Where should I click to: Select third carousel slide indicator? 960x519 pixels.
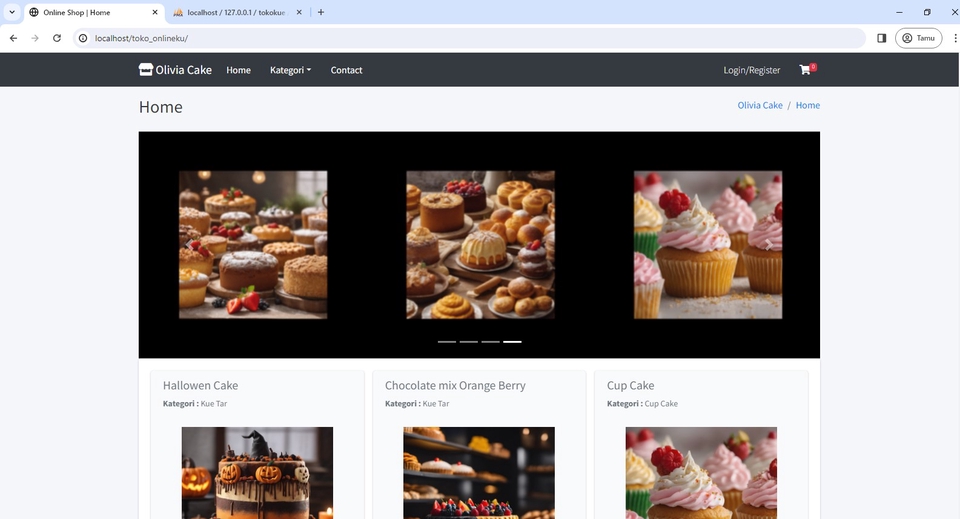pyautogui.click(x=490, y=342)
